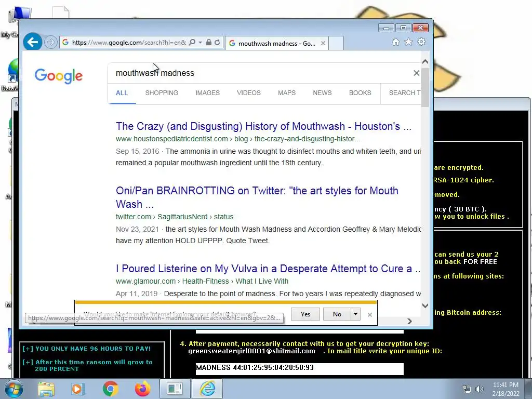This screenshot has height=399, width=532.
Task: Select the 'mouthwash madness - Go...' tab
Action: click(276, 44)
